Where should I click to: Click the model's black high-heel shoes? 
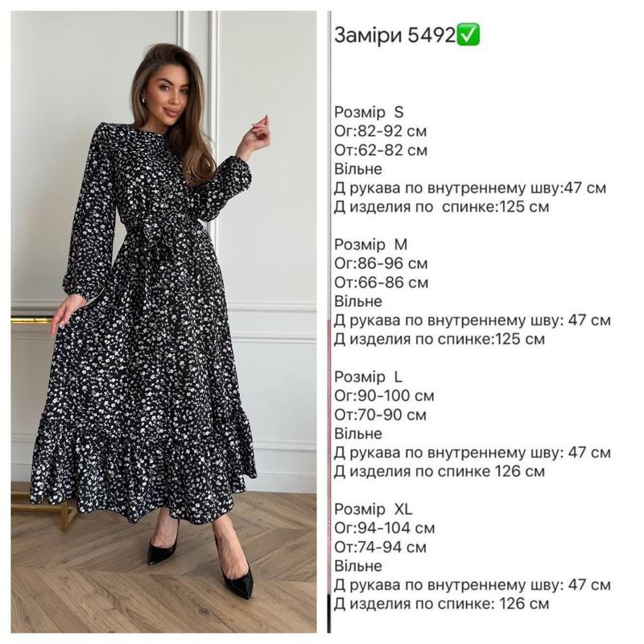click(x=200, y=565)
